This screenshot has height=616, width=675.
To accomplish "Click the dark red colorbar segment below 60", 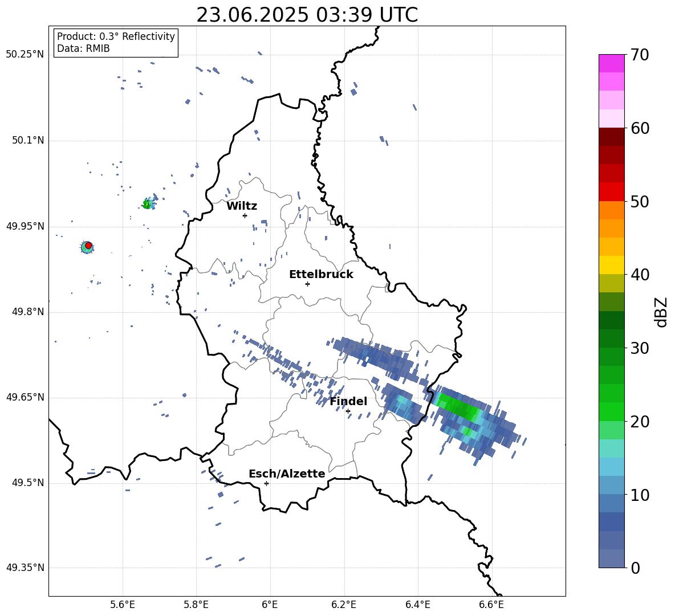I will click(611, 136).
